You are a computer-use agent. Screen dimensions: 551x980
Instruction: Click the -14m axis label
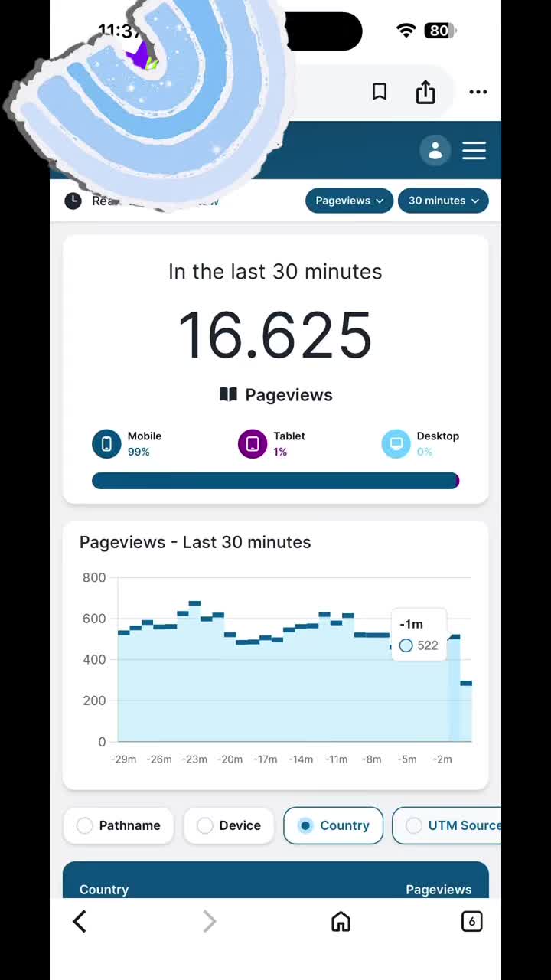pos(301,759)
